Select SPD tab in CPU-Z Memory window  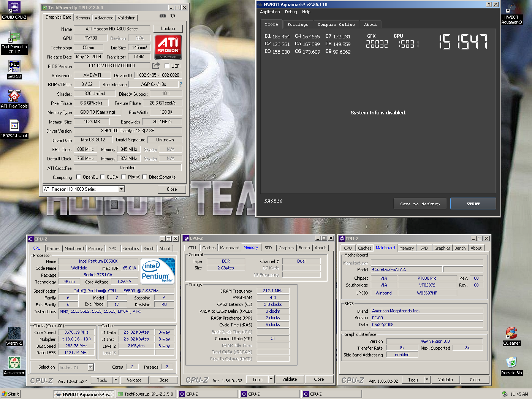[x=268, y=248]
